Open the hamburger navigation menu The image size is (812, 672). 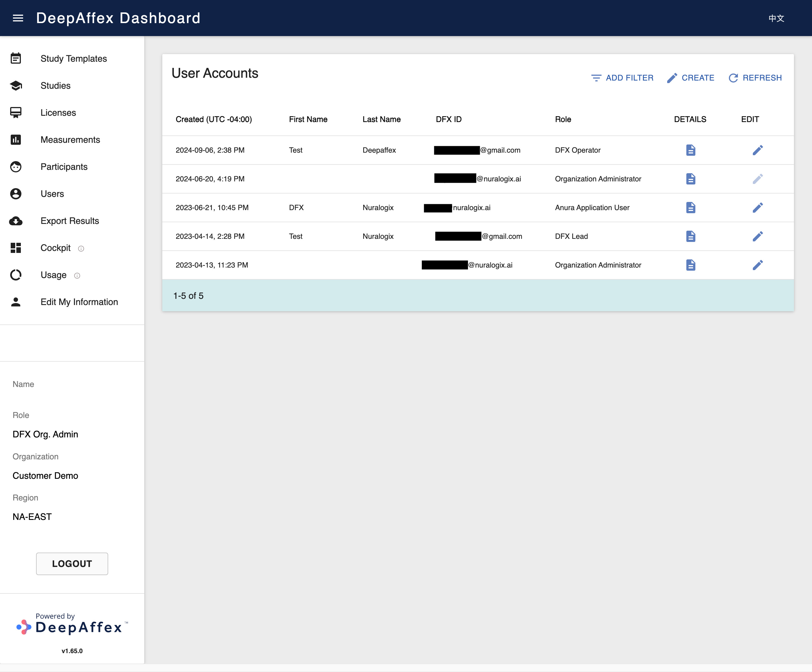(x=18, y=18)
